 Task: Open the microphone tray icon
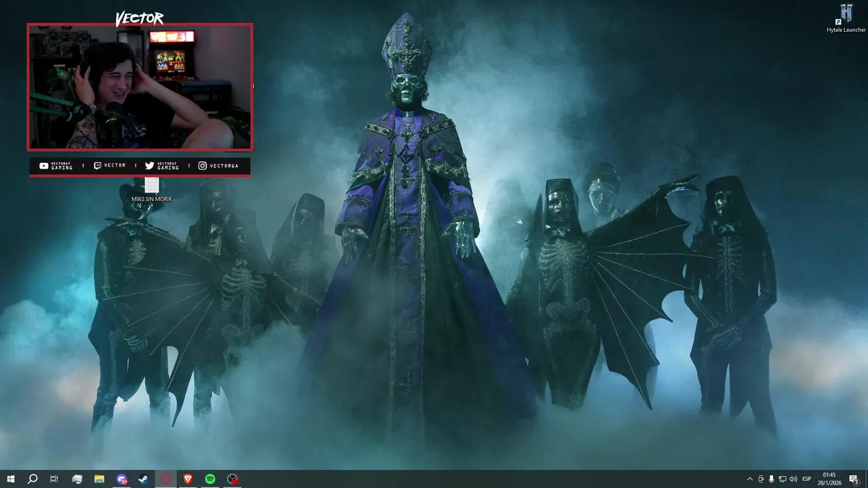tap(772, 479)
